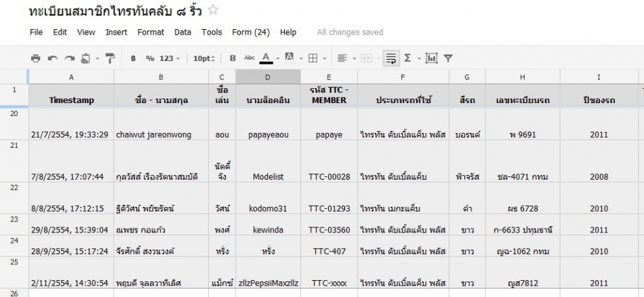
Task: Expand the alignment dropdown arrow
Action: (354, 59)
